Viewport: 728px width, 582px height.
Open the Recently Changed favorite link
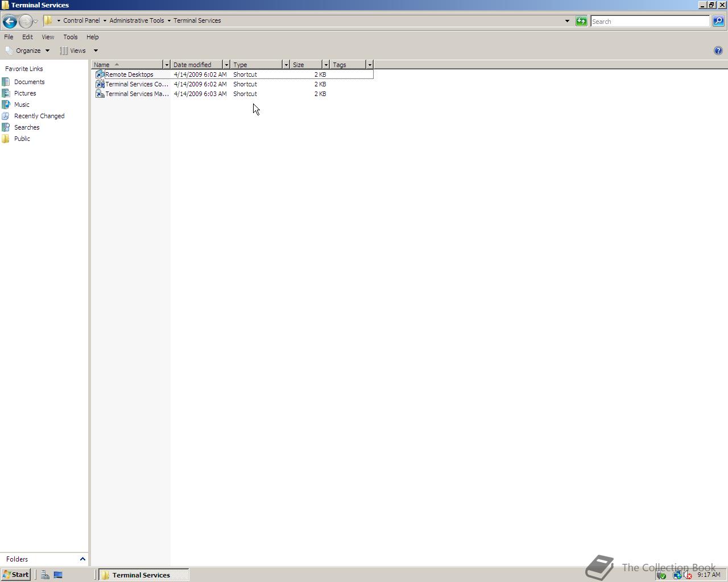(x=39, y=116)
